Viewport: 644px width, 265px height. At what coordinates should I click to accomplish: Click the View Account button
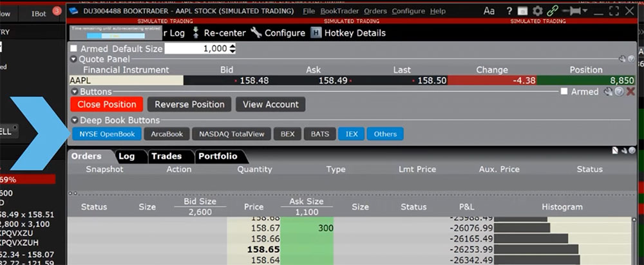[270, 104]
